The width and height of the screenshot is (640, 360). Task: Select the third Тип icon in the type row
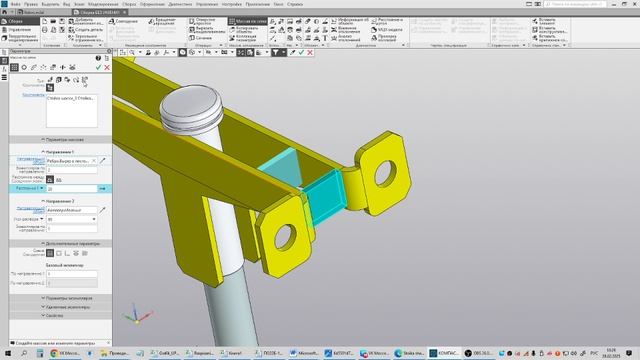(x=67, y=80)
